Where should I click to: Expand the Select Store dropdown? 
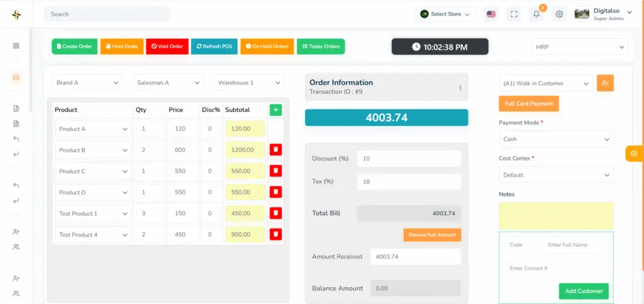pyautogui.click(x=445, y=14)
